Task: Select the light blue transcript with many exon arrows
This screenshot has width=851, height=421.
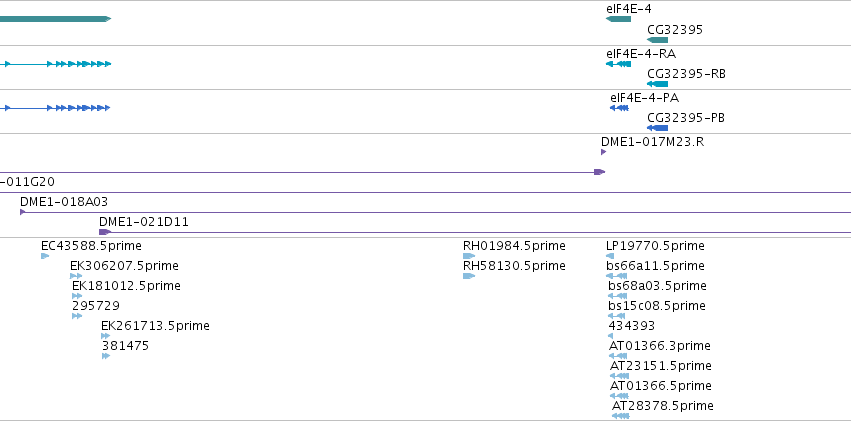Action: 55,64
